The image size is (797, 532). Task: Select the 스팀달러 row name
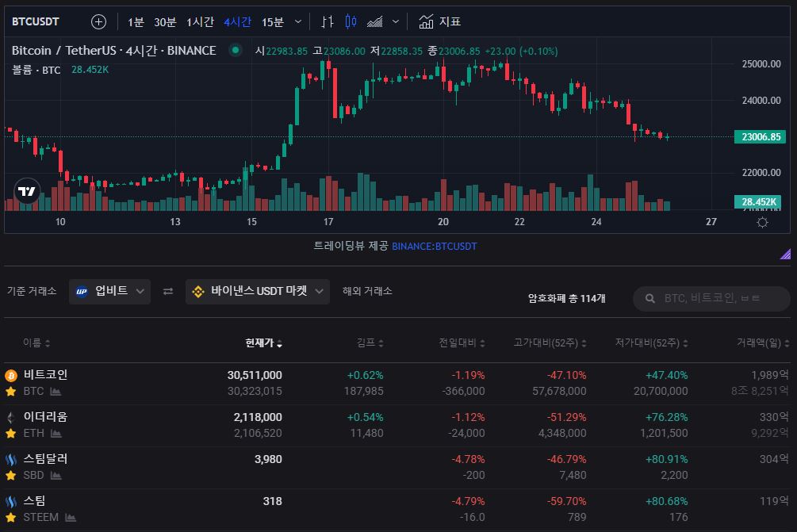click(x=45, y=459)
